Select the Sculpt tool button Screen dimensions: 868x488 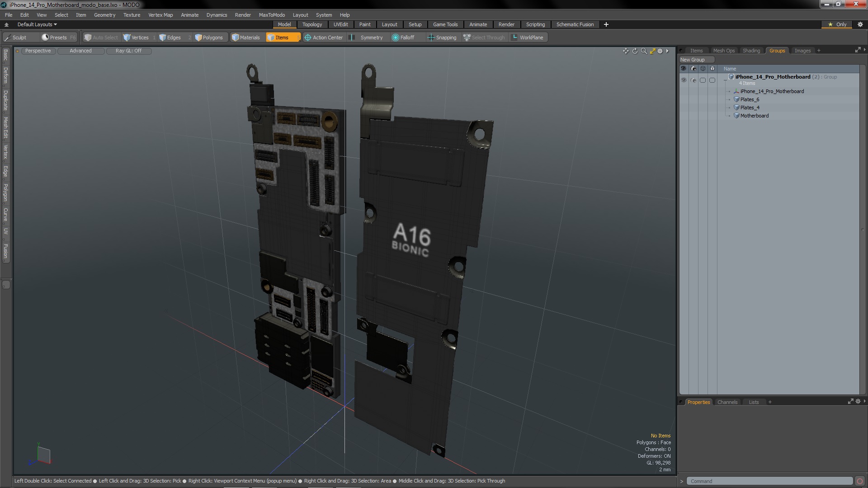tap(20, 38)
